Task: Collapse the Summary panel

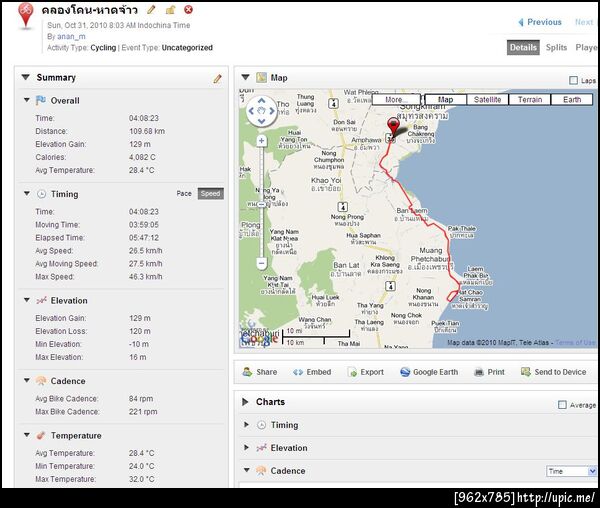Action: (26, 77)
